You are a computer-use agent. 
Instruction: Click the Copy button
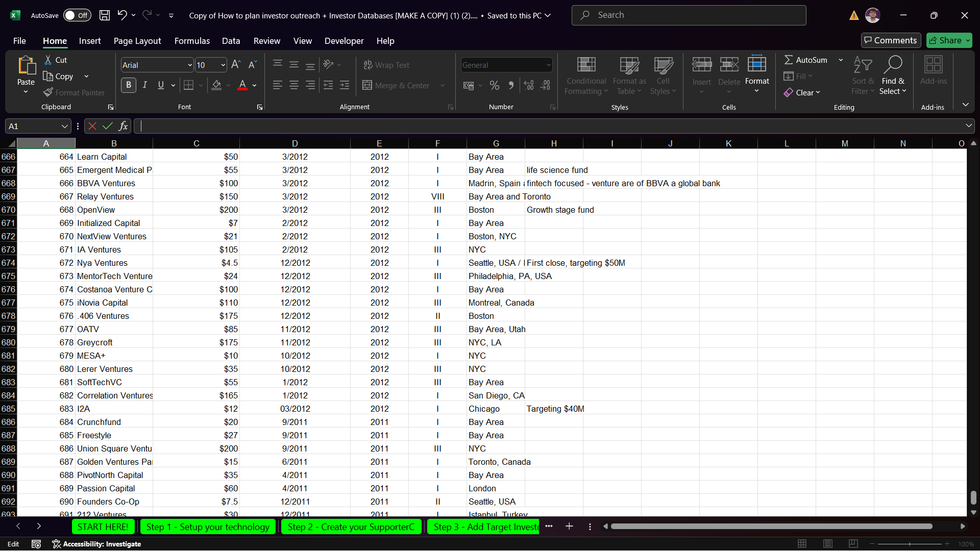point(59,76)
